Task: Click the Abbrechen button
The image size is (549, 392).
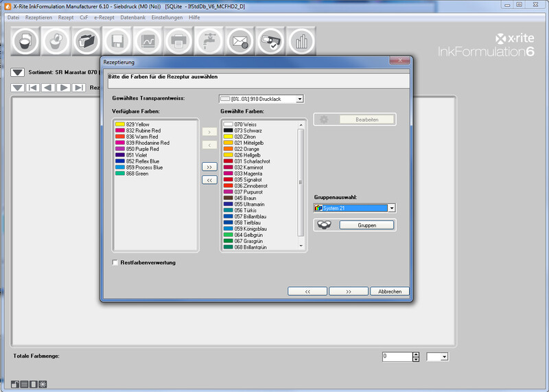Action: 390,291
